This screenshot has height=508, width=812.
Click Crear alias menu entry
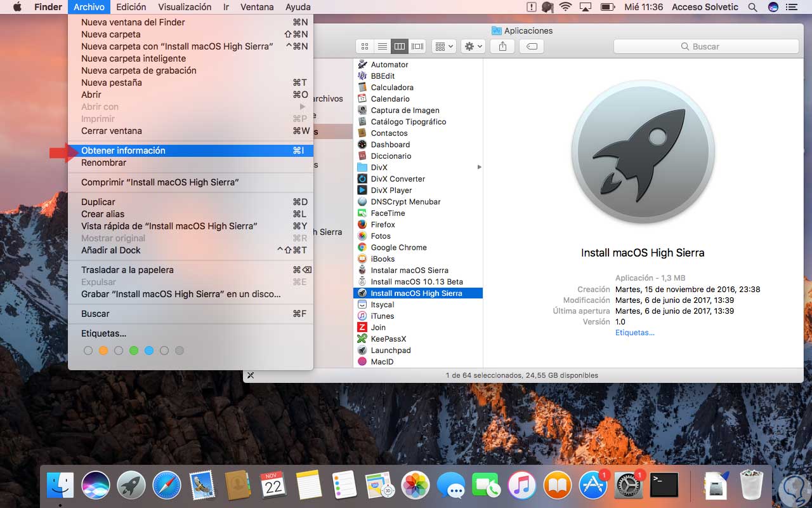pos(190,214)
